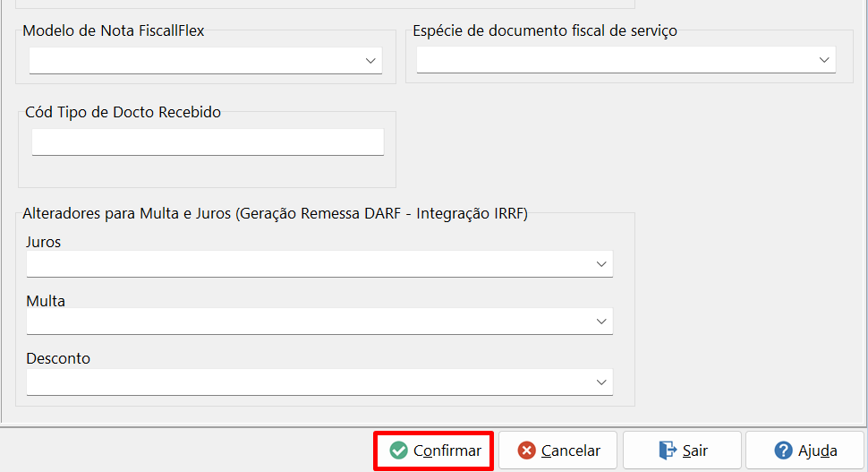Viewport: 868px width, 472px height.
Task: Open the Espécie de documento fiscal dropdown arrow
Action: 824,60
